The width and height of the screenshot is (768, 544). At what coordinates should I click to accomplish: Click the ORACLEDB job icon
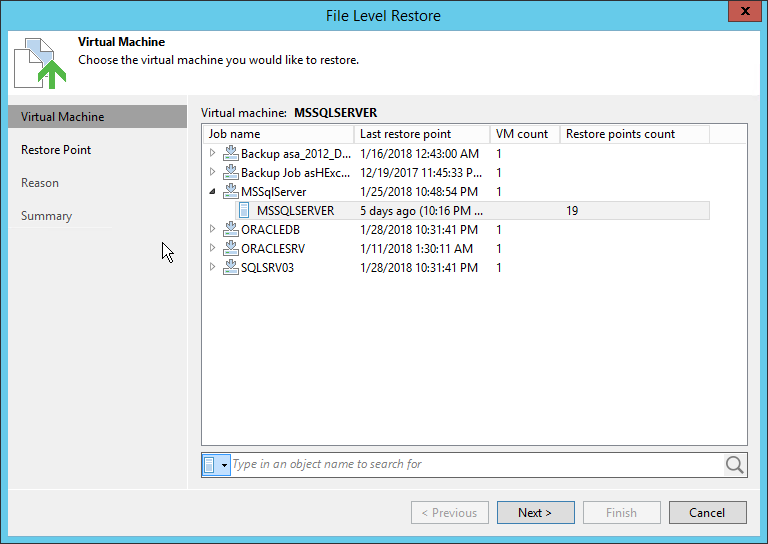[231, 229]
